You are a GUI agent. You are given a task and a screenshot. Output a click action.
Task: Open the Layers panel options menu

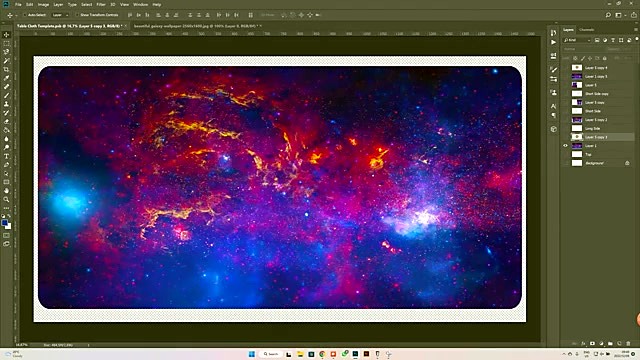636,30
